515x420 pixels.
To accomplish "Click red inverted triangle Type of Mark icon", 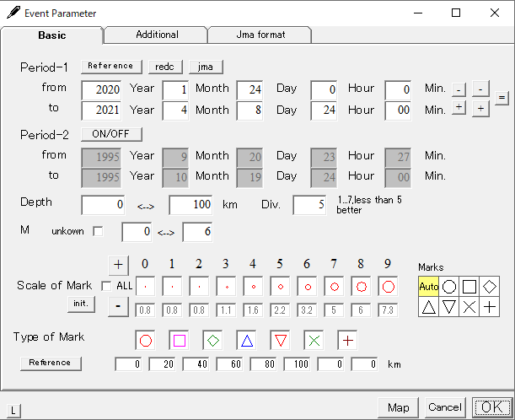I will coord(281,341).
